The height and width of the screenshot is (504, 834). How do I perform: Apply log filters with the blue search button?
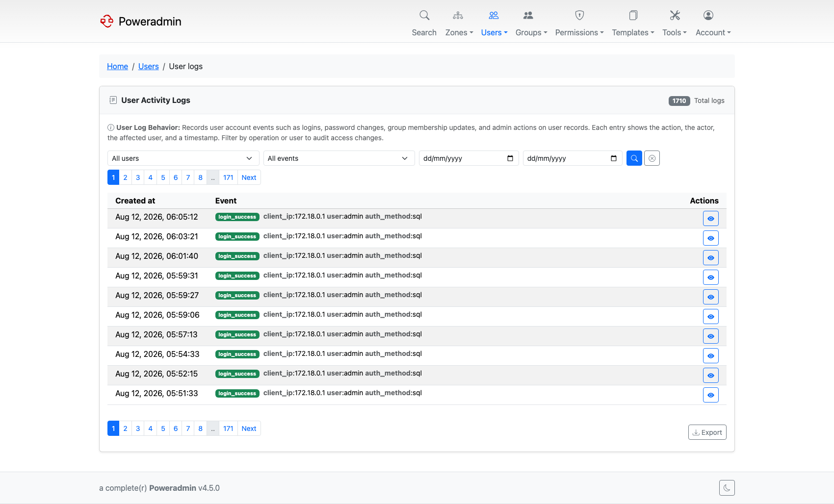coord(634,158)
